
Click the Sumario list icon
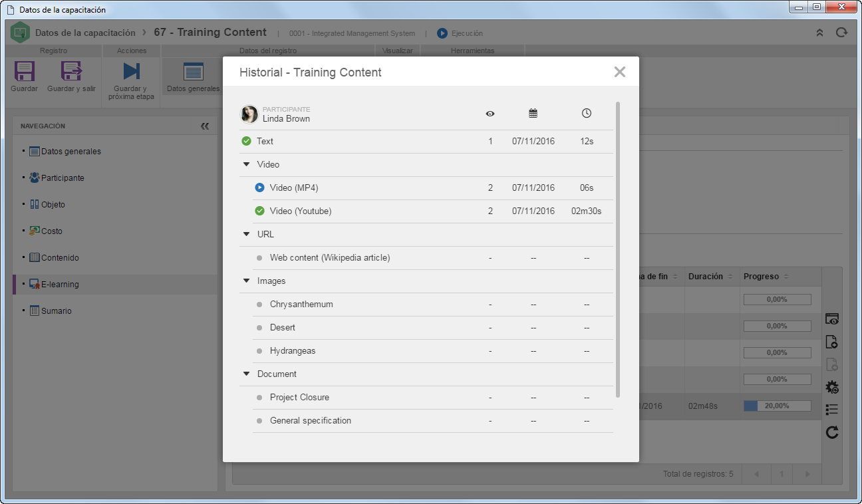[x=35, y=311]
